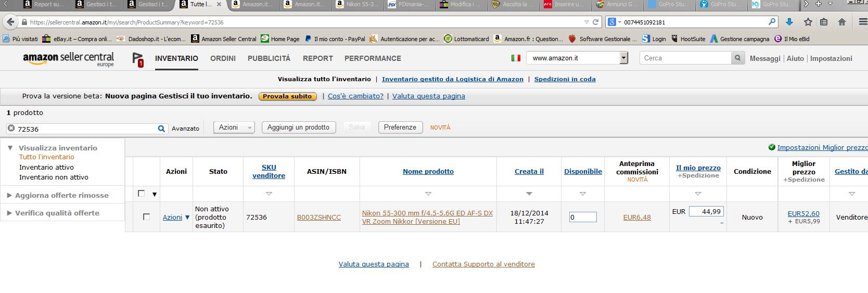Open the eBay.it bookmark
Screen dimensions: 868x293
coord(77,39)
